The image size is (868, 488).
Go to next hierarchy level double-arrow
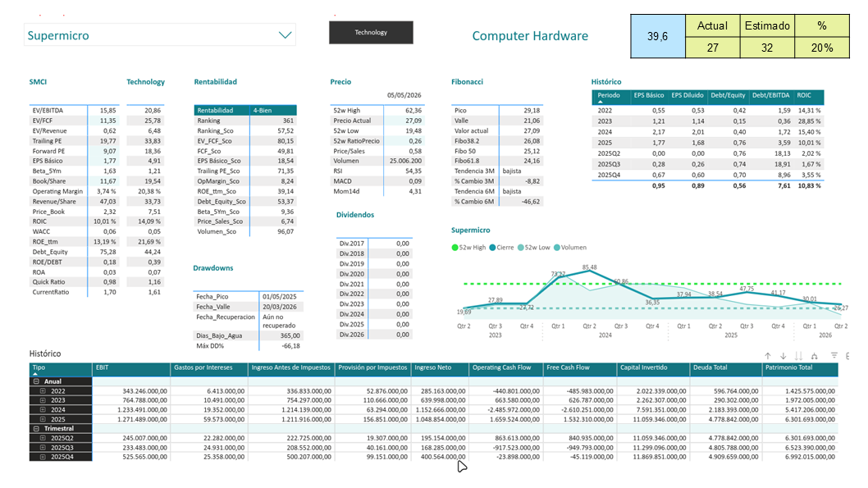click(x=798, y=356)
